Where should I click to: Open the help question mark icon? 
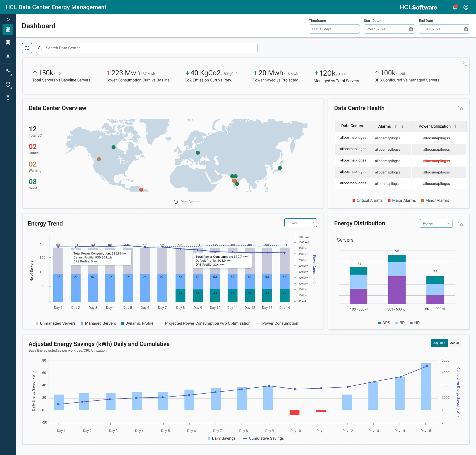point(8,97)
